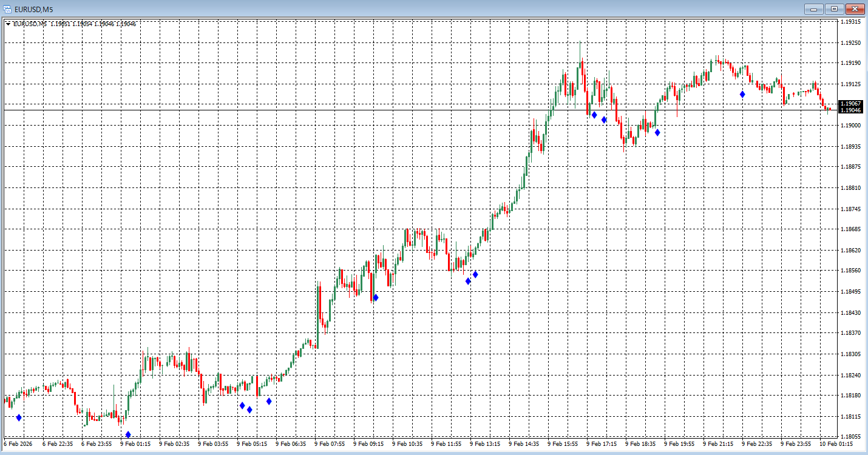
Task: Click the lone blue diamond above 9 Feb 09:15
Action: point(376,297)
